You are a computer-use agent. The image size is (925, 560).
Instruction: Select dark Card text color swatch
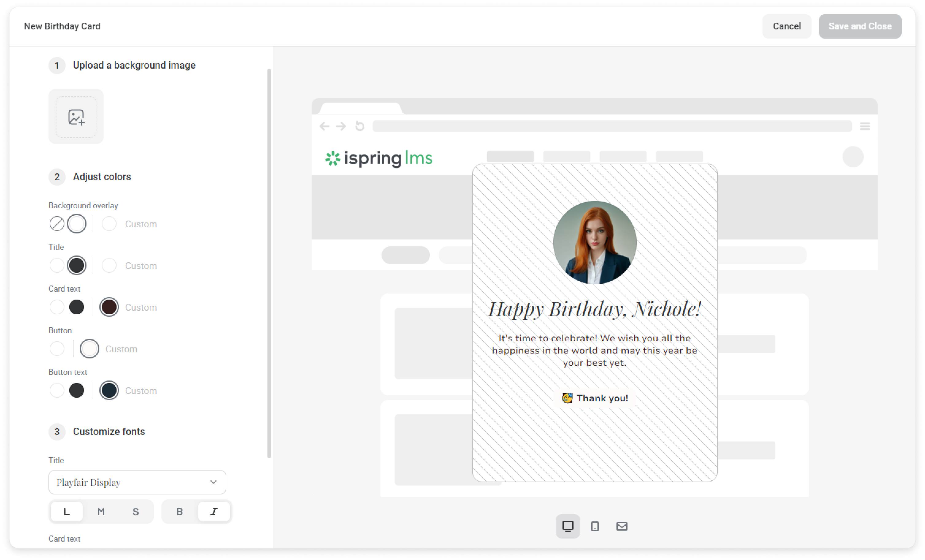(x=77, y=307)
